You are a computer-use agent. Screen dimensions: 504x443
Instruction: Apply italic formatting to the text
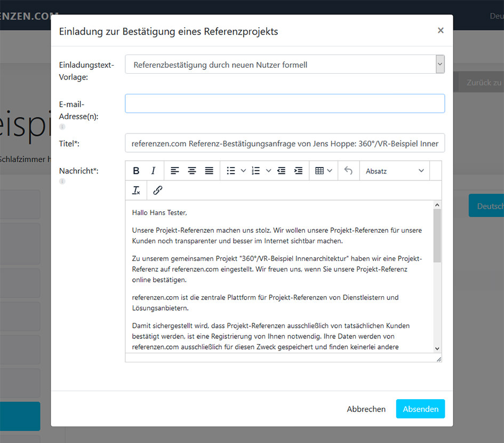click(x=153, y=170)
